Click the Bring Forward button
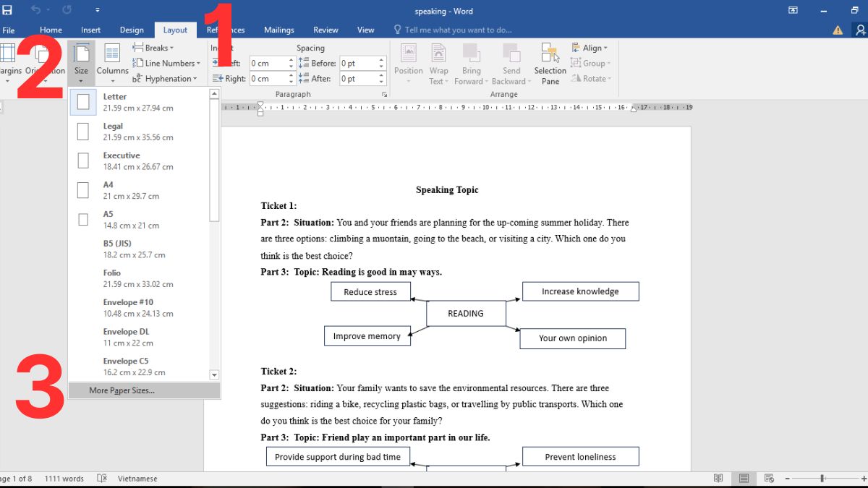Viewport: 868px width, 488px height. (x=472, y=64)
